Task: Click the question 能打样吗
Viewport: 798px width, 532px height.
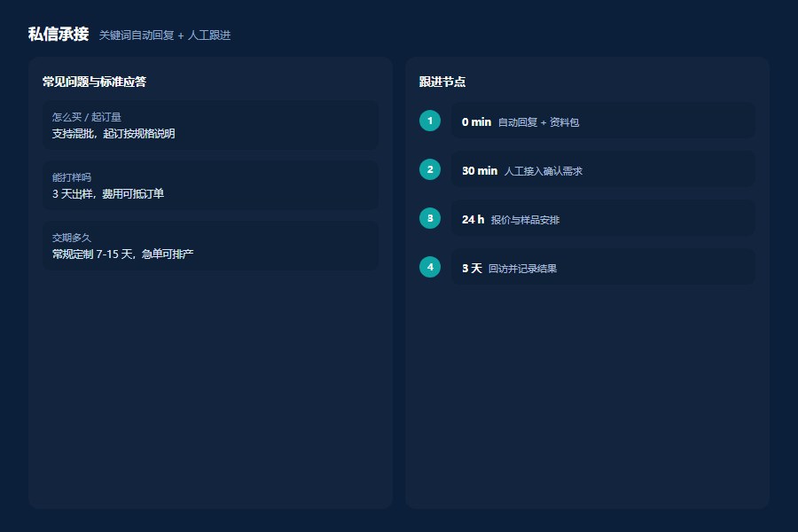Action: (x=72, y=177)
